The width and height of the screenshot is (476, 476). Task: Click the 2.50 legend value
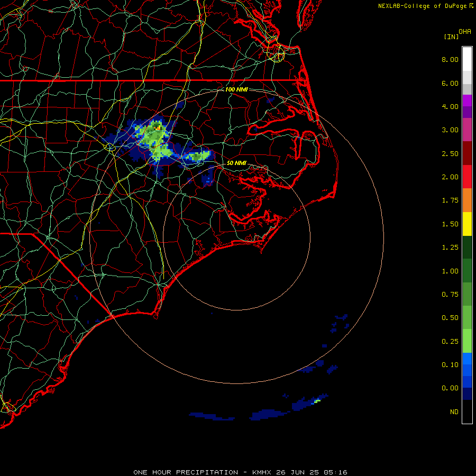point(450,153)
